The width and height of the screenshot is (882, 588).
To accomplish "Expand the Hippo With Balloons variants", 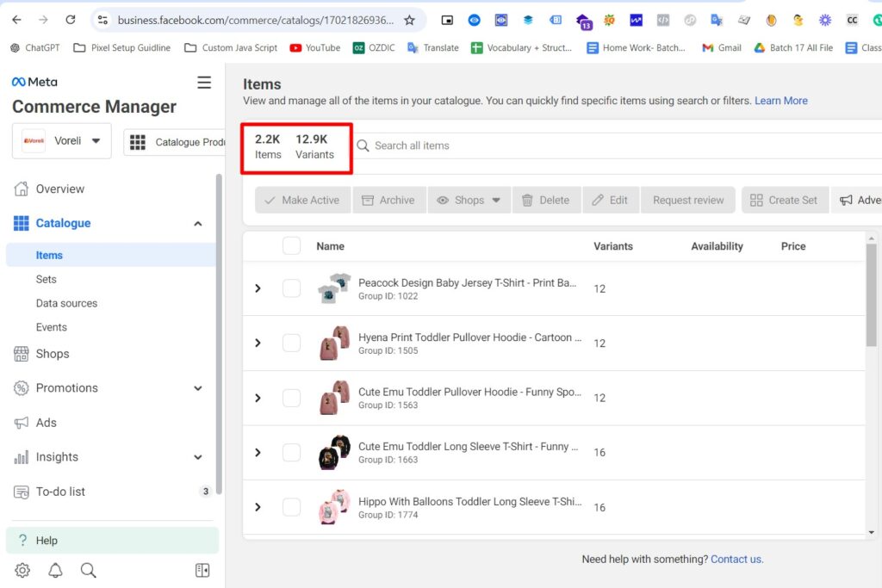I will coord(258,507).
